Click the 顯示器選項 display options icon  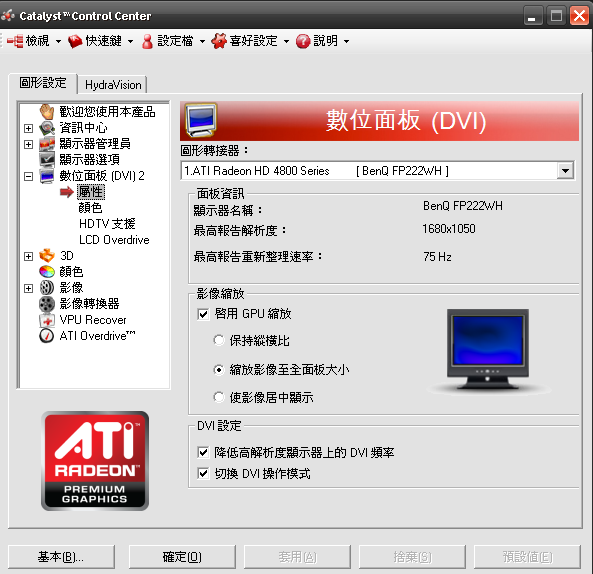pyautogui.click(x=47, y=160)
